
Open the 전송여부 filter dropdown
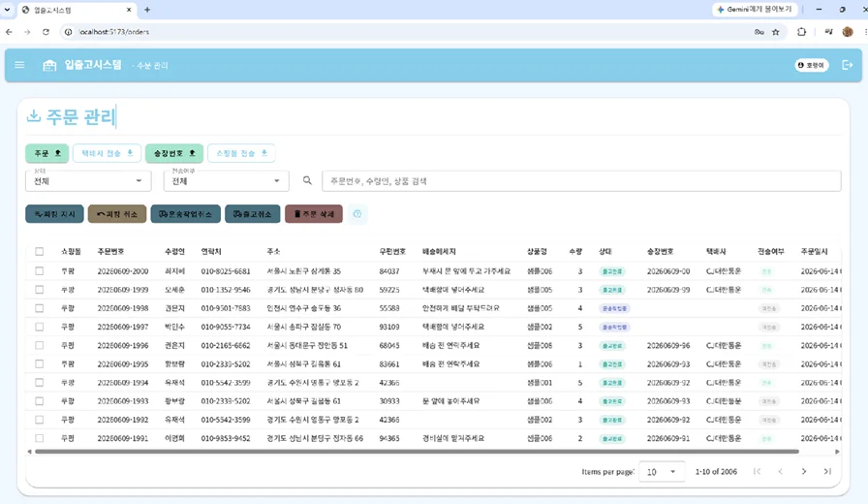click(x=227, y=180)
